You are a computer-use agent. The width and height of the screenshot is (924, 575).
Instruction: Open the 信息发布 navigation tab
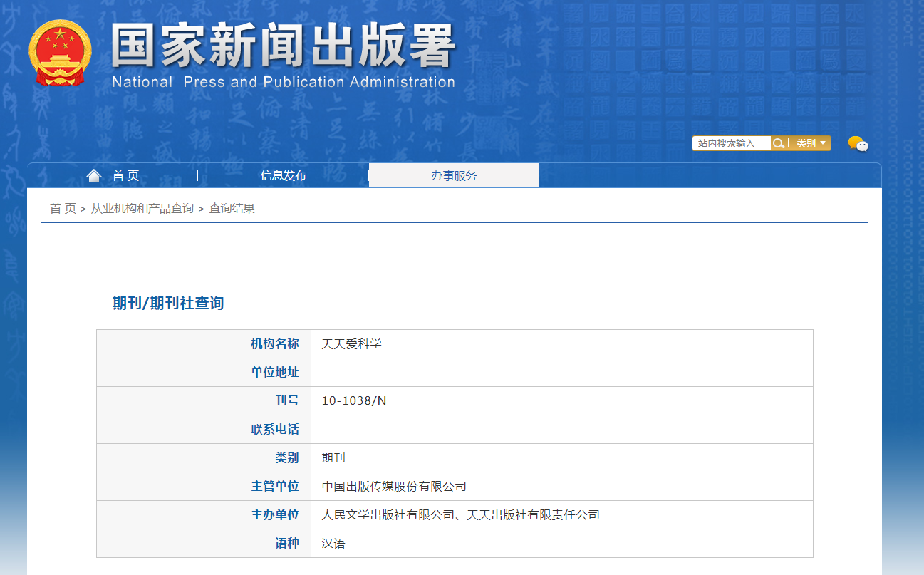pyautogui.click(x=283, y=176)
